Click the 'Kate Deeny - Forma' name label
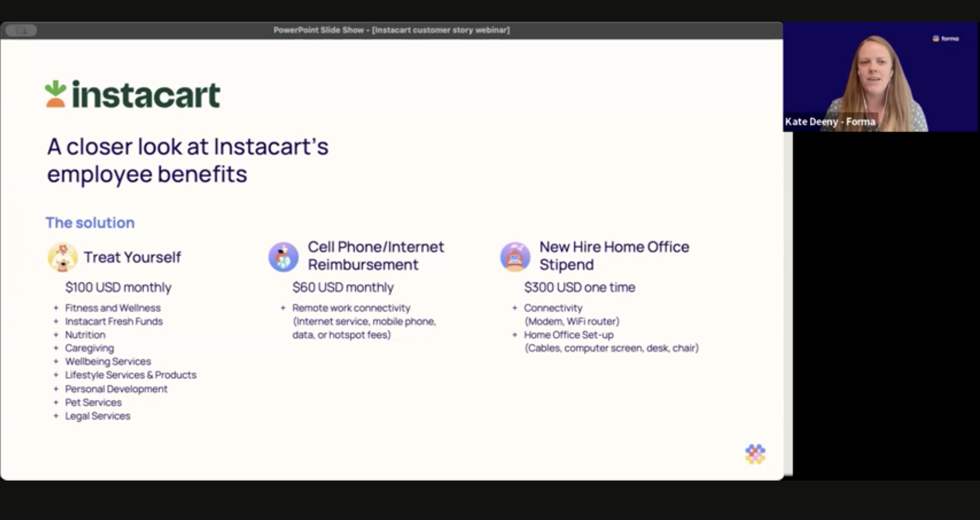Screen dimensions: 980x520 830,122
